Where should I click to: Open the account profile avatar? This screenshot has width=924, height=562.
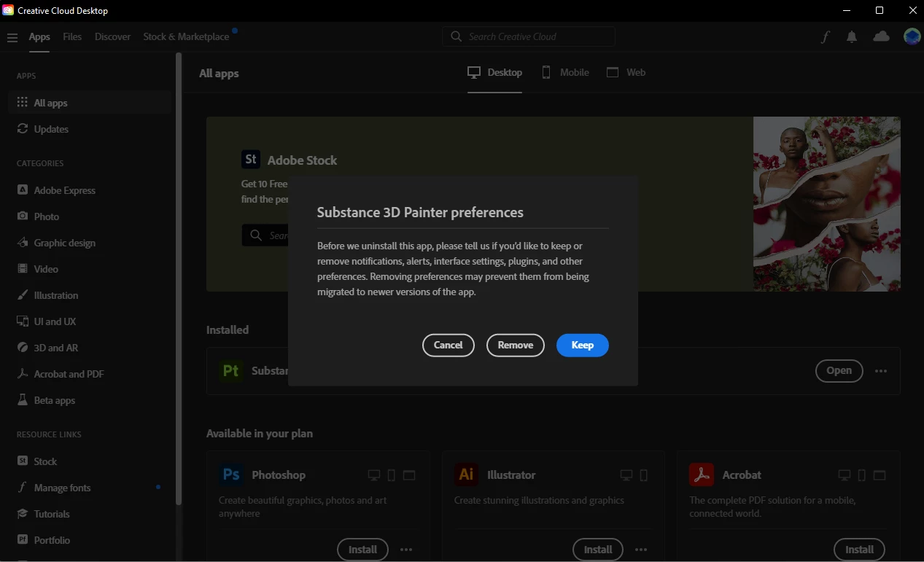912,36
